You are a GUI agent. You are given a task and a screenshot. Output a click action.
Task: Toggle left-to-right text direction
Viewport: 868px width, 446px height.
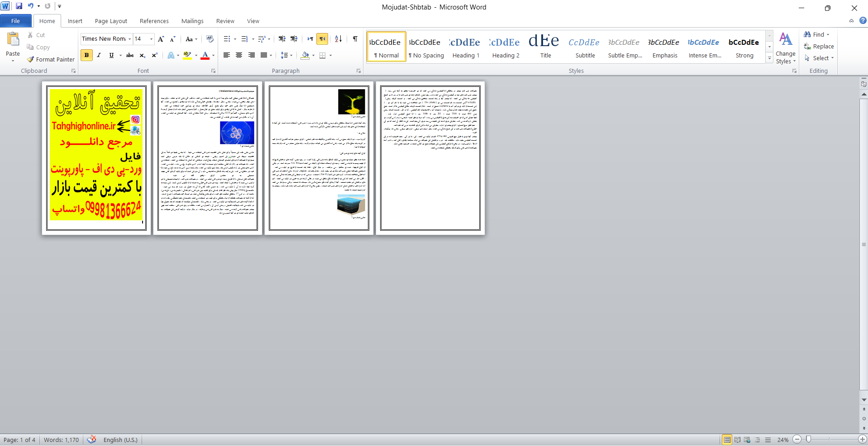[310, 39]
